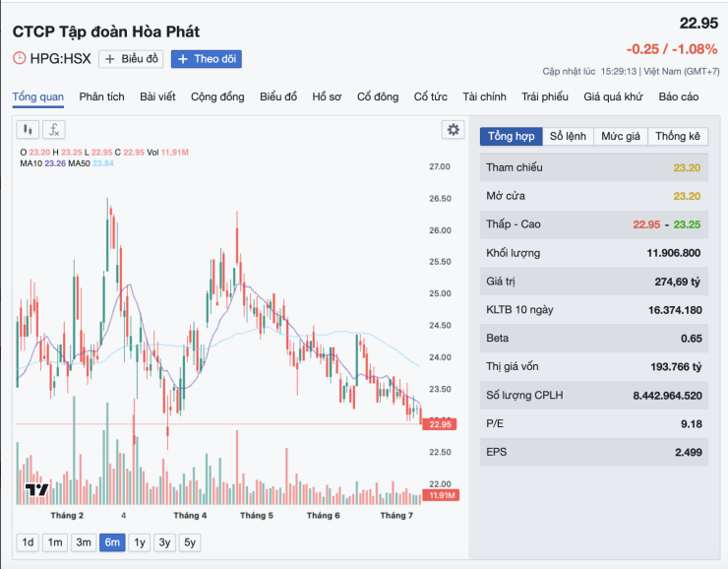The image size is (728, 569).
Task: Click the Beta 0.65 row
Action: (x=594, y=338)
